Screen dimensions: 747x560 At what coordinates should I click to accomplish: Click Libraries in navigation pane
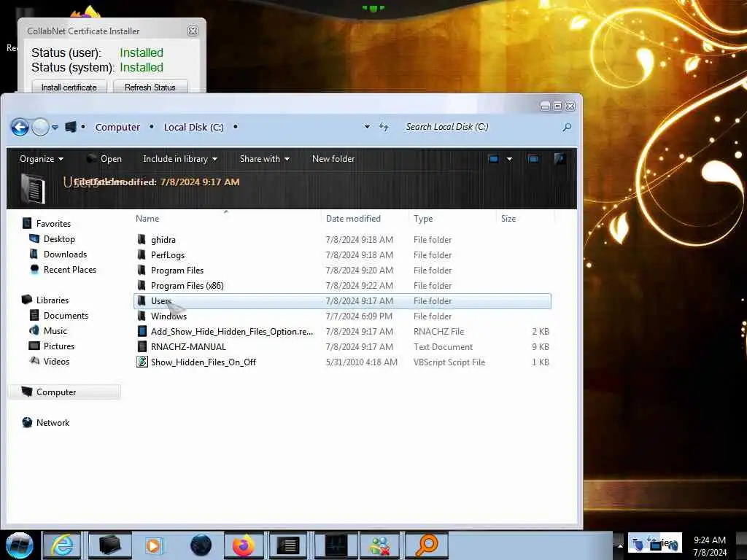point(53,300)
